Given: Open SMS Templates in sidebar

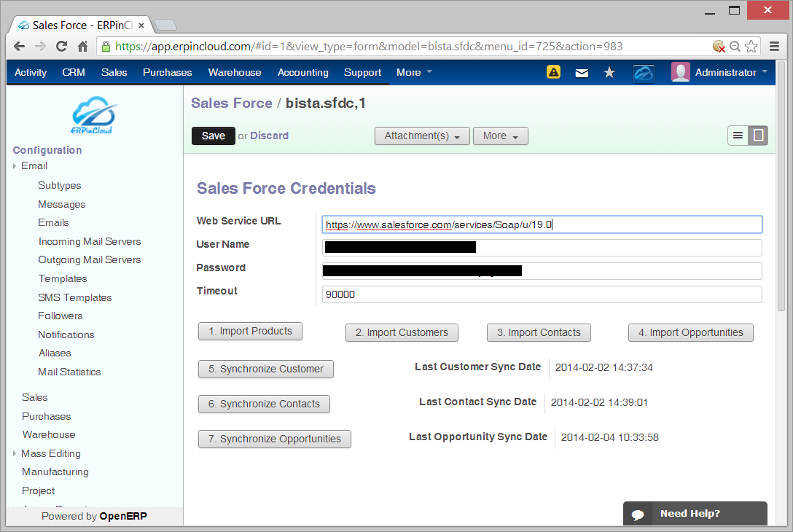Looking at the screenshot, I should tap(75, 298).
